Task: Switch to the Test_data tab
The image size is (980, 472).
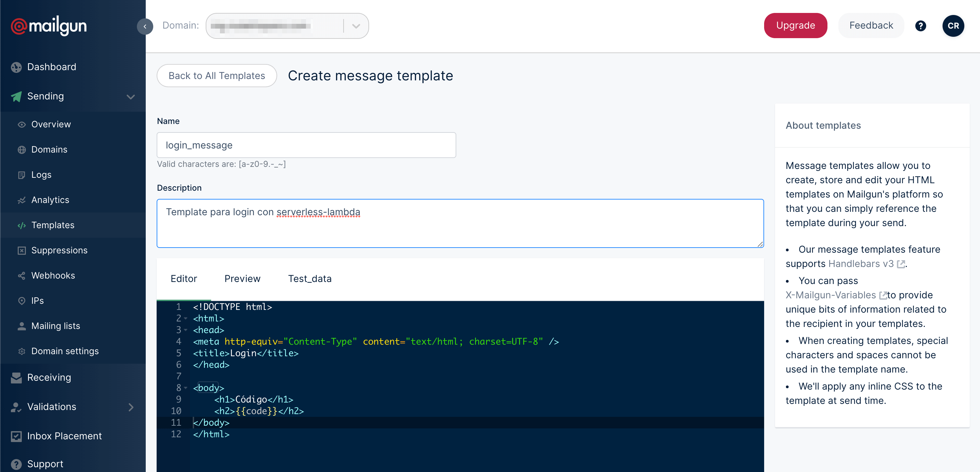Action: [310, 279]
